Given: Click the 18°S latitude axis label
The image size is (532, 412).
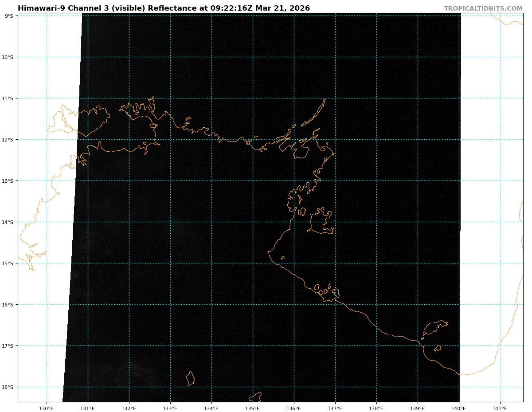Looking at the screenshot, I should click(8, 387).
